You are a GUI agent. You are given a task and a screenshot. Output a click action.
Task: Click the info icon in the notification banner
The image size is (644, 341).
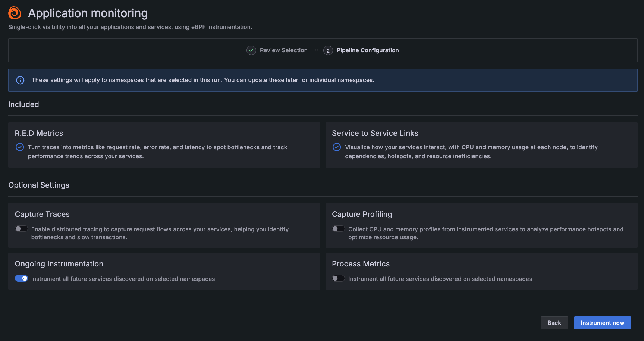(20, 80)
